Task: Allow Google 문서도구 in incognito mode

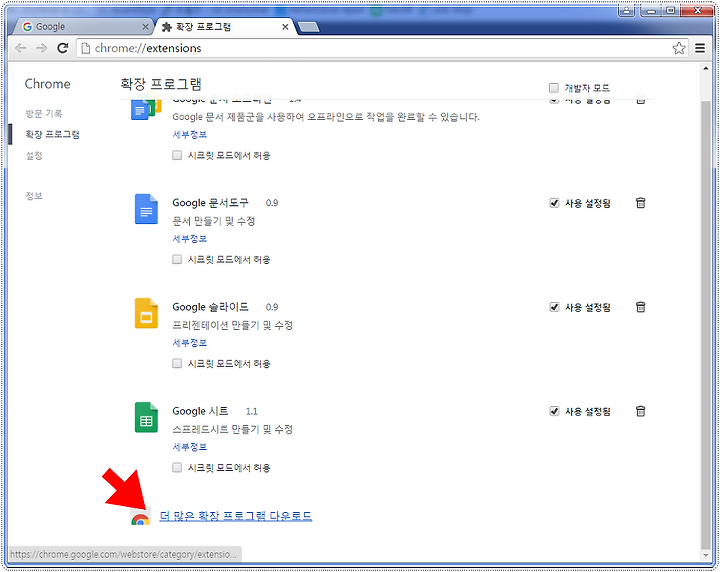Action: coord(177,259)
